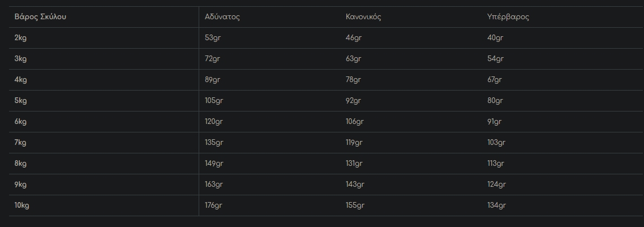
Task: Click the "Βάρος Σκύλου" column header
Action: [x=41, y=17]
